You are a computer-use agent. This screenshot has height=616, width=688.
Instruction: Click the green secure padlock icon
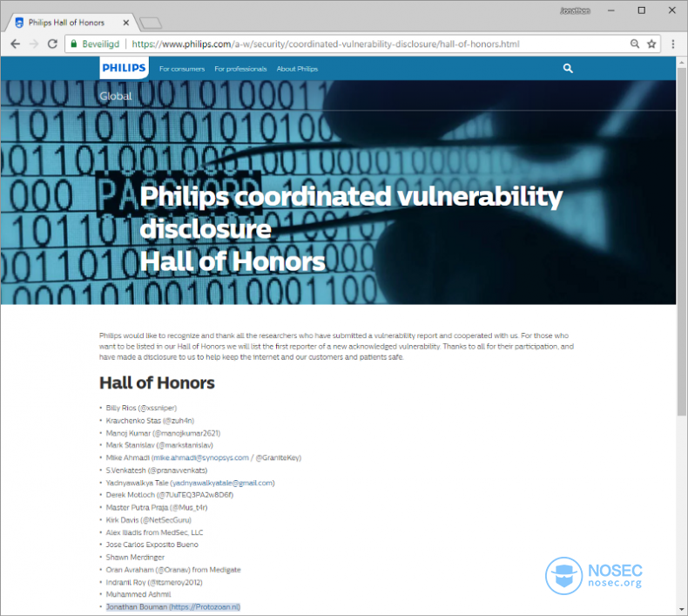(x=74, y=44)
